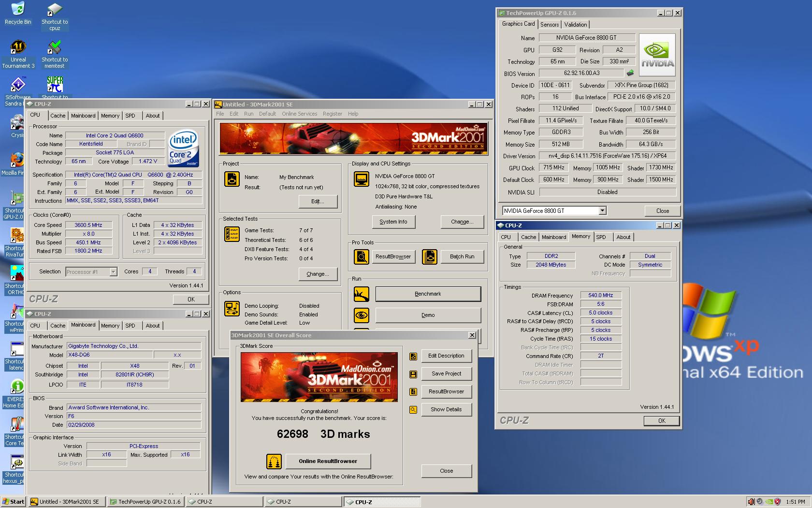
Task: Click OK in the CPU-Z Memory window
Action: click(662, 421)
